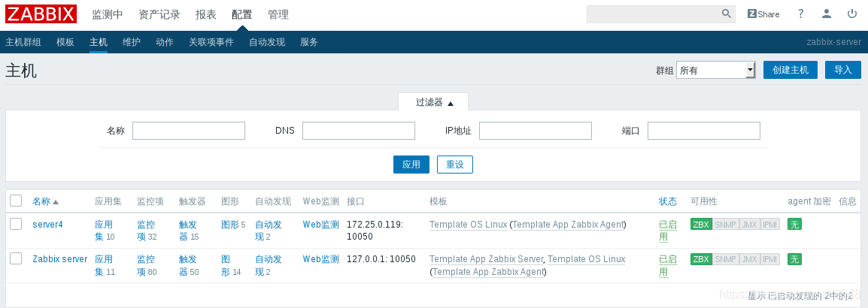The image size is (868, 308).
Task: Go to 自动发现 submenu
Action: (267, 42)
